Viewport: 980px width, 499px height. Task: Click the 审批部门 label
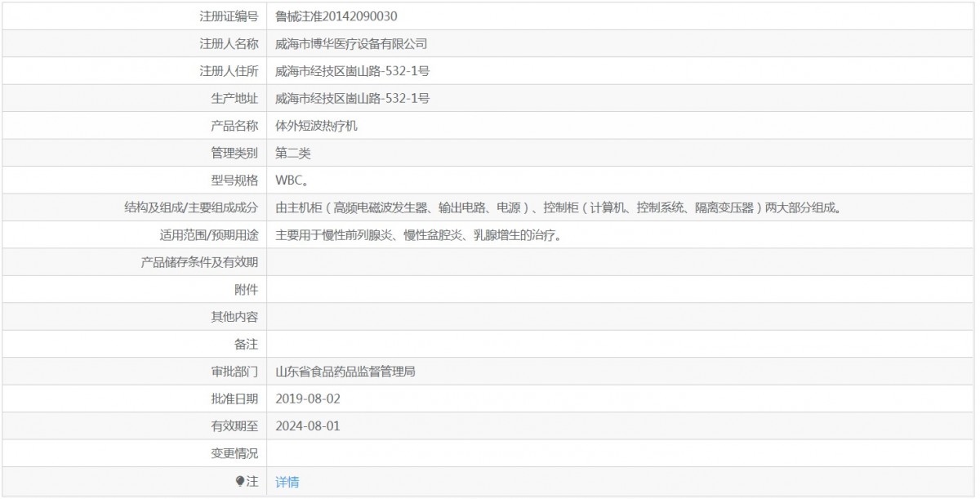tap(234, 372)
